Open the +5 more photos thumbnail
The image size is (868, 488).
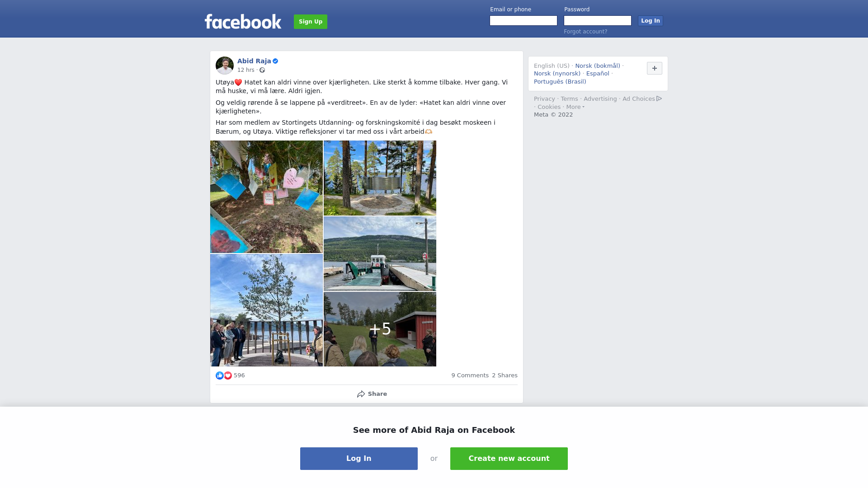coord(380,329)
